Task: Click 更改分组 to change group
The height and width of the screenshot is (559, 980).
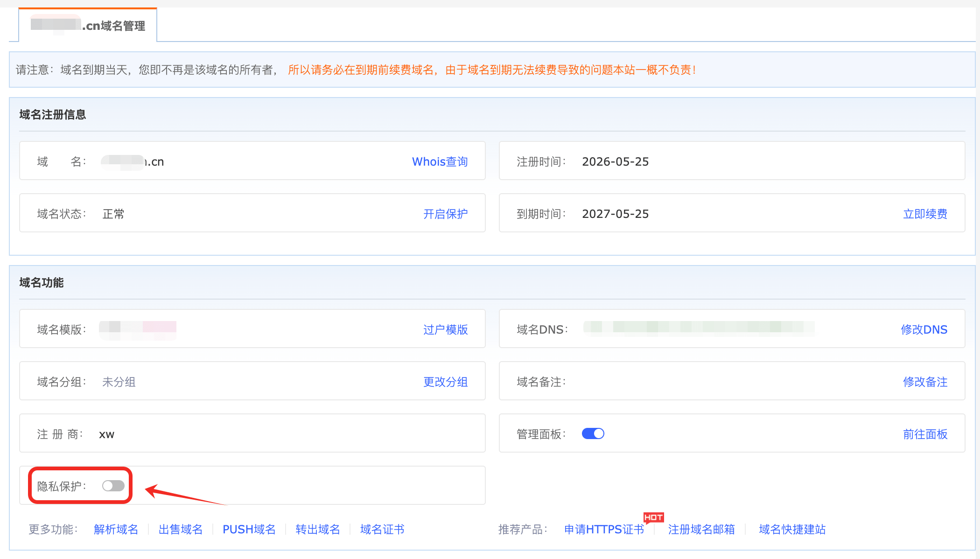Action: [445, 382]
